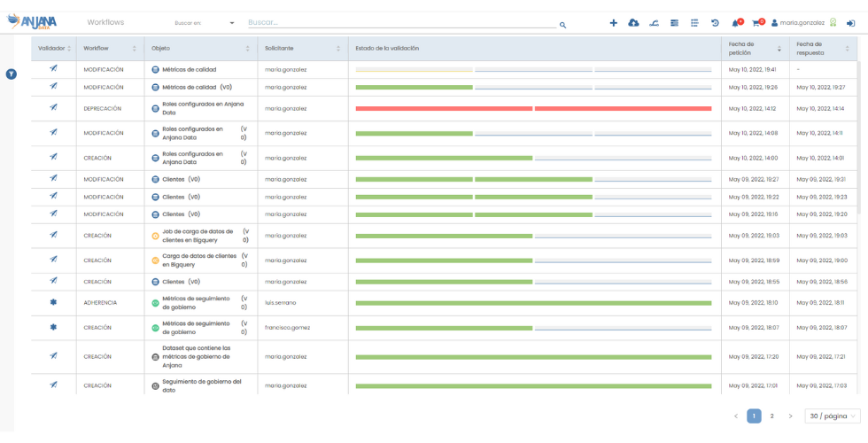
Task: Click into the 'Buscar...' search field
Action: (x=399, y=22)
